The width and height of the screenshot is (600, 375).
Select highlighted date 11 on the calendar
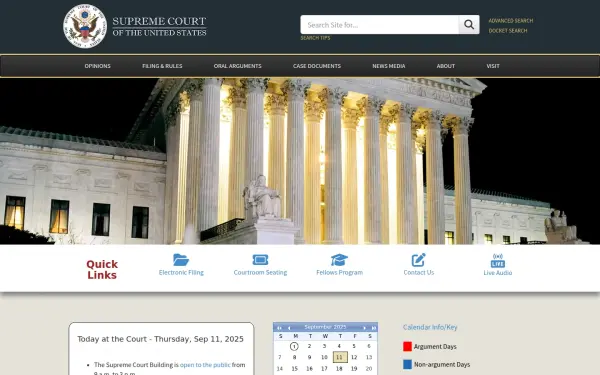pos(340,357)
